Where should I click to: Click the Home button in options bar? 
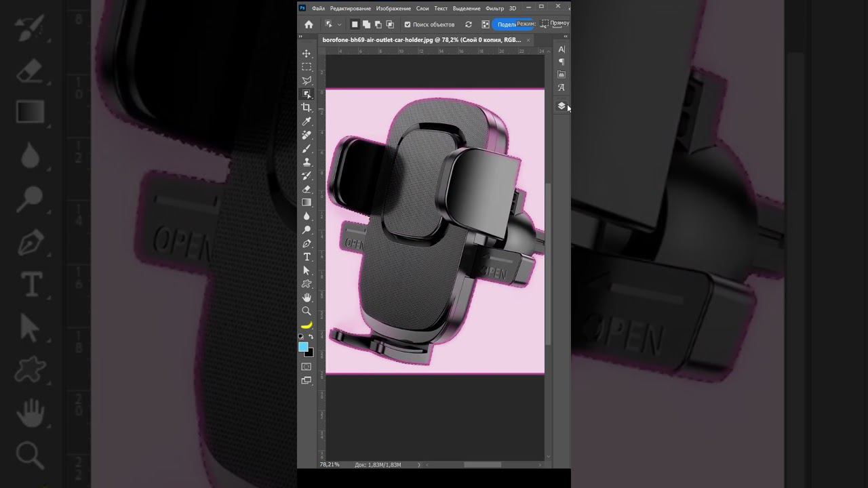[309, 24]
